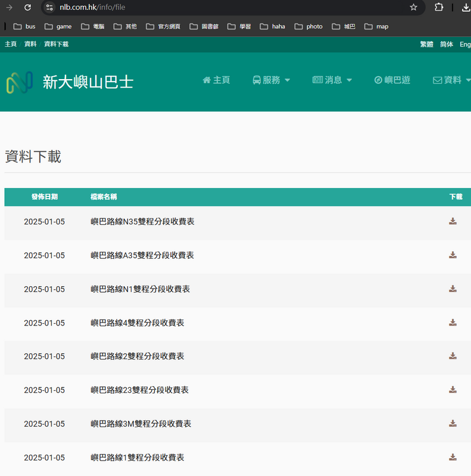Select 嶼巴路線N35雙程分段收費表 file name
Screen dimensions: 471x476
pyautogui.click(x=142, y=221)
